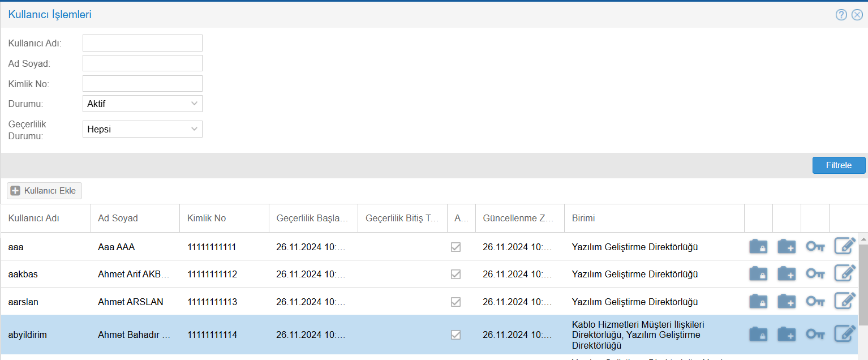Sort by the Kullanıcı Adı column header
Viewport: 868px width, 360px height.
tap(34, 218)
